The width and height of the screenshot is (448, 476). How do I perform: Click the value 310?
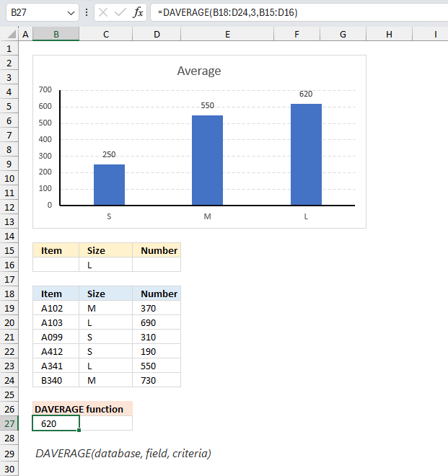pyautogui.click(x=157, y=337)
